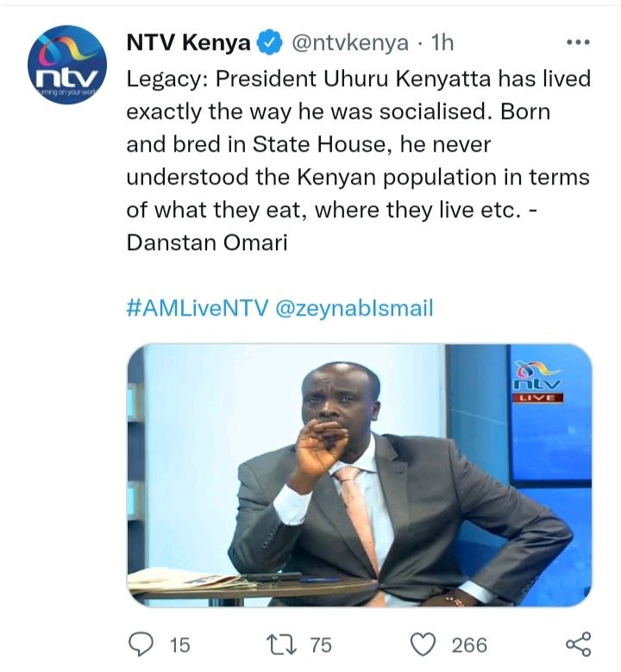Open the @zeynabIsmail mention link
The height and width of the screenshot is (672, 621).
(x=354, y=308)
